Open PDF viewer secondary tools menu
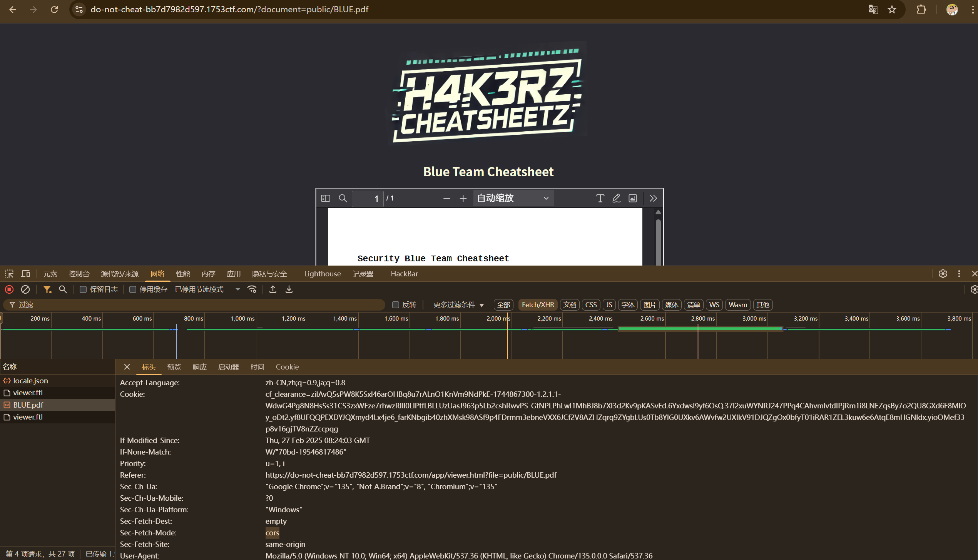Image resolution: width=978 pixels, height=560 pixels. (653, 198)
